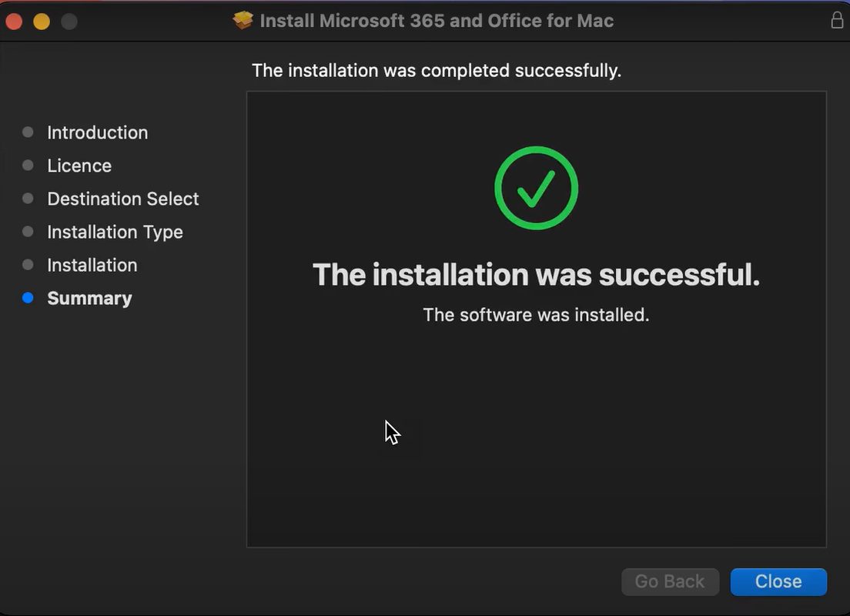Viewport: 850px width, 616px height.
Task: Select the blue dot next to Summary
Action: (27, 298)
